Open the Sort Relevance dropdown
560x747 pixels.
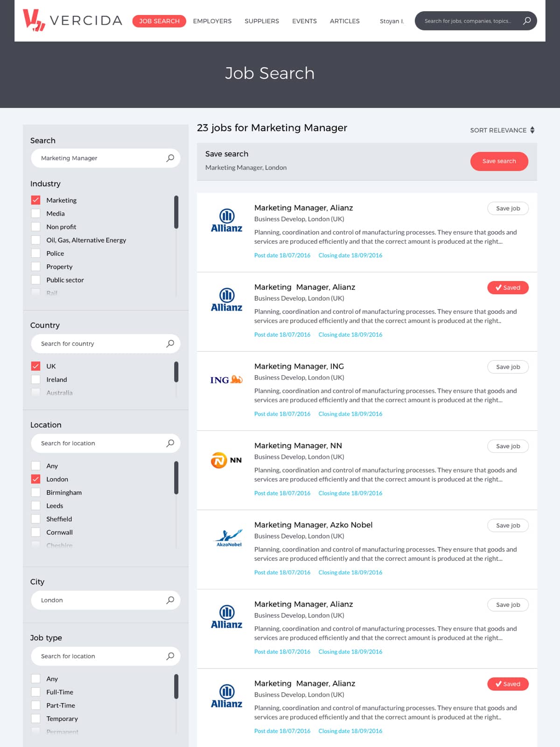click(502, 130)
